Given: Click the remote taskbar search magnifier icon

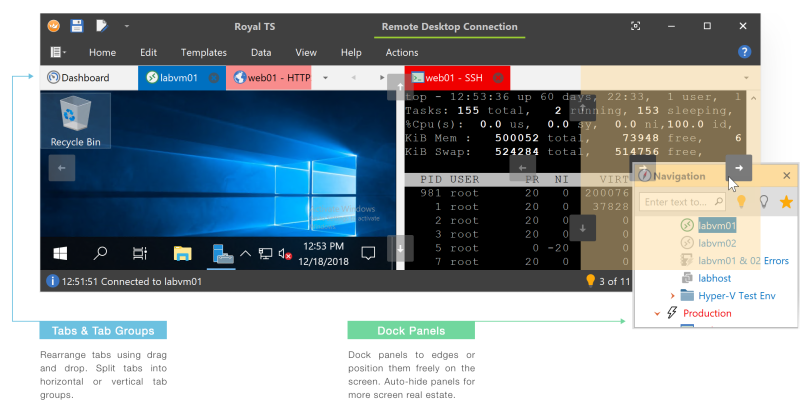Looking at the screenshot, I should pos(101,254).
